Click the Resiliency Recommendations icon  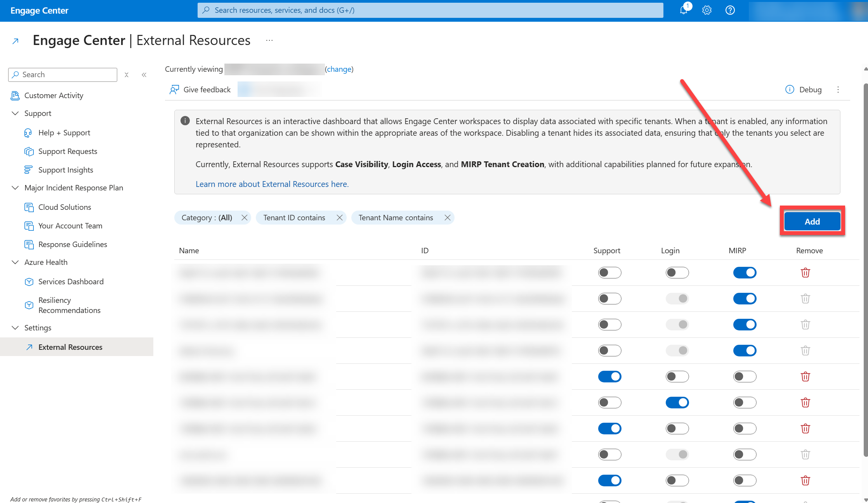(x=29, y=305)
